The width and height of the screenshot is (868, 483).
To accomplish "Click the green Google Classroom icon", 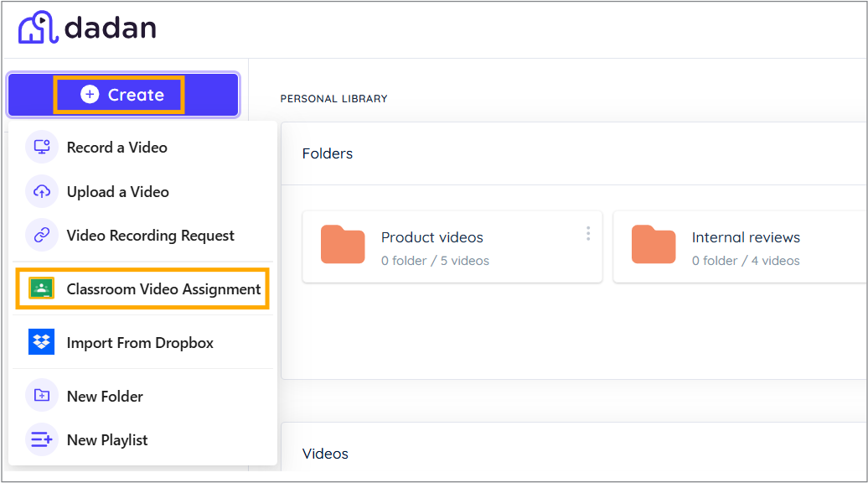I will 41,288.
